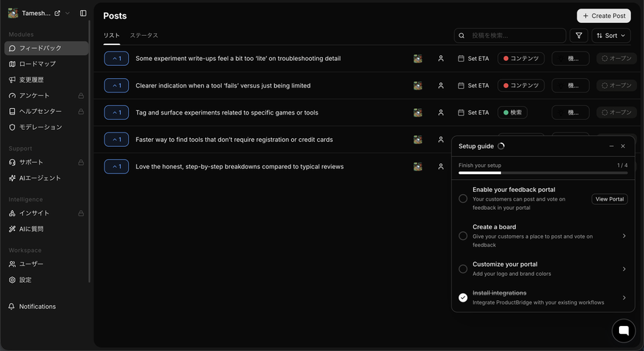Click lock icon next to ヘルプセンター
Image resolution: width=644 pixels, height=351 pixels.
coord(81,111)
